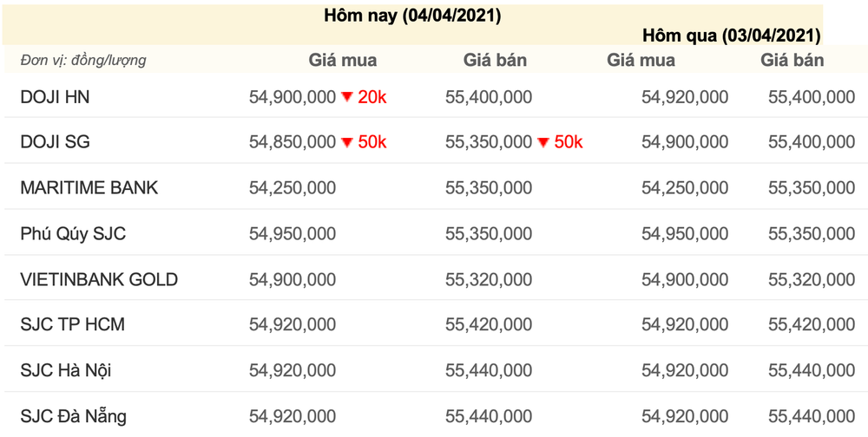Screen dimensions: 868x437
Task: Click the red down arrow in DOJI SG buy price
Action: pyautogui.click(x=347, y=143)
